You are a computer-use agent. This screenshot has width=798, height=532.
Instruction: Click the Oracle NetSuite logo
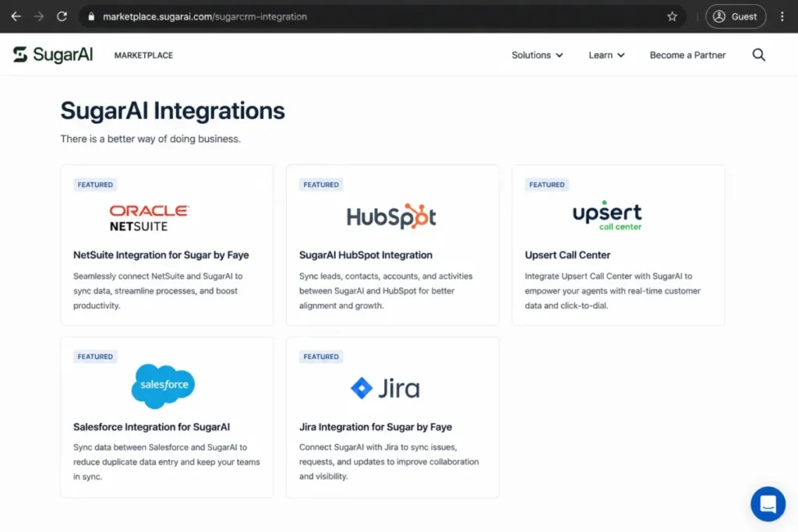(x=149, y=217)
